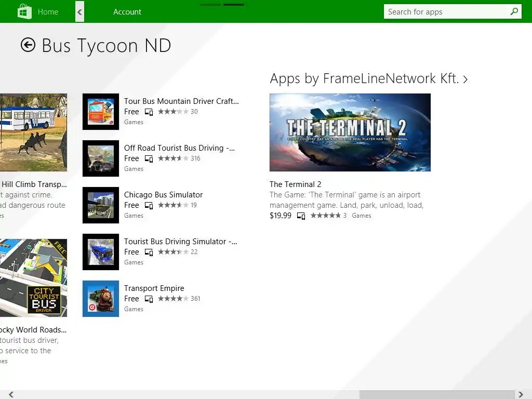The width and height of the screenshot is (532, 399).
Task: Click the $19.99 price of Terminal 2
Action: click(280, 216)
